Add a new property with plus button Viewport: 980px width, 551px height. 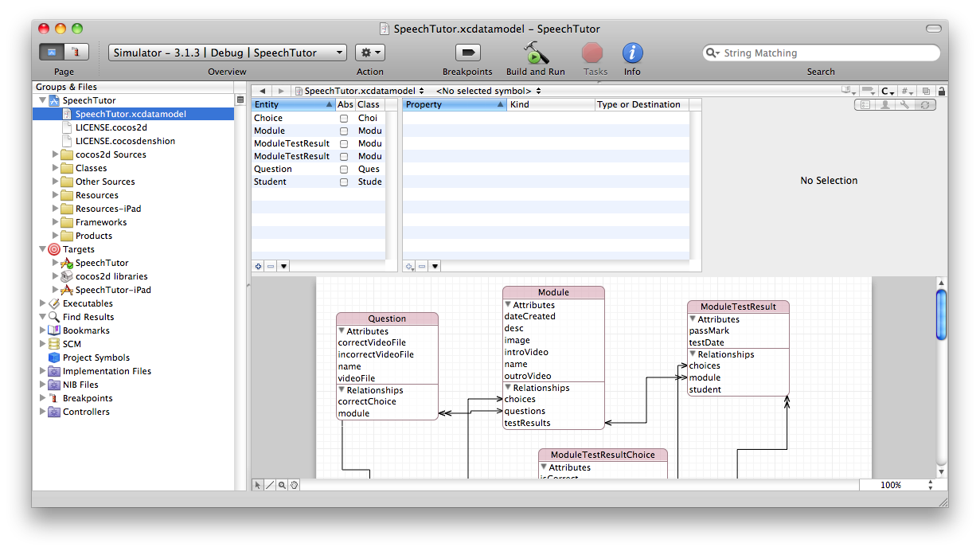pyautogui.click(x=409, y=266)
